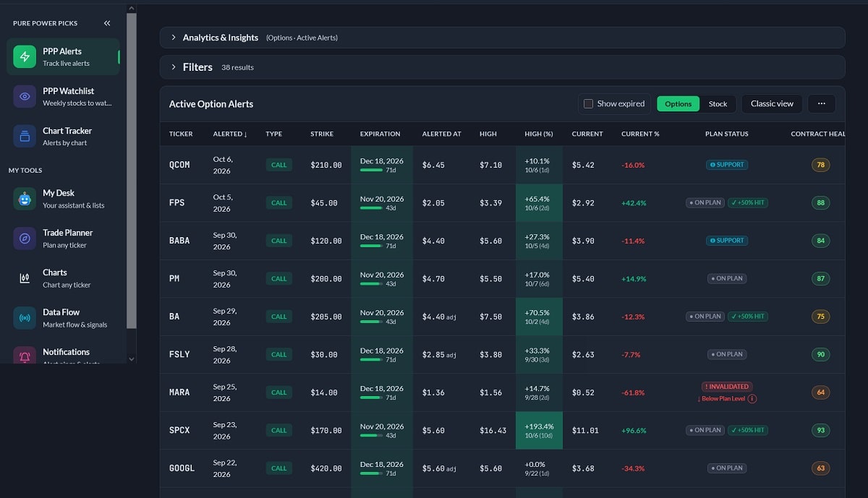
Task: Click the PPP Watchlist eye icon
Action: [x=25, y=96]
